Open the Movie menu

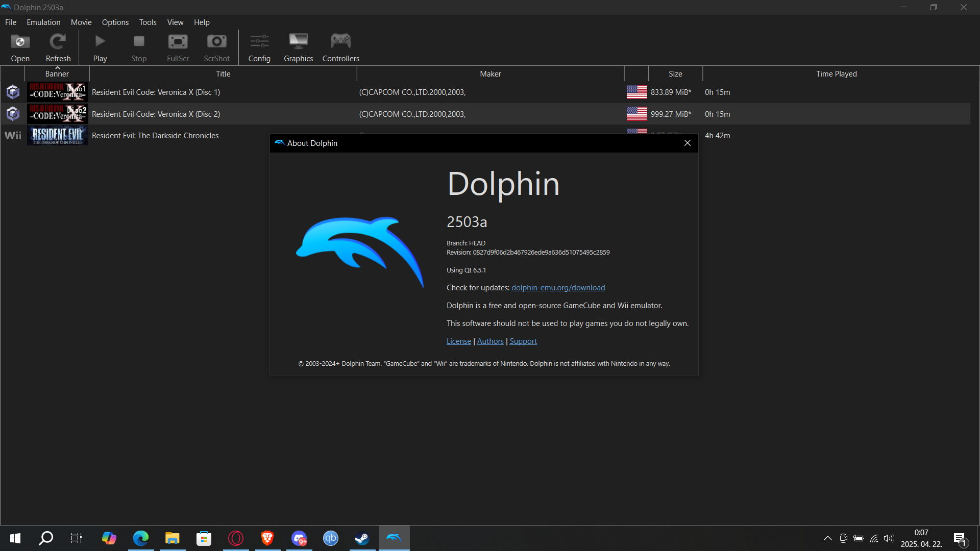coord(81,22)
